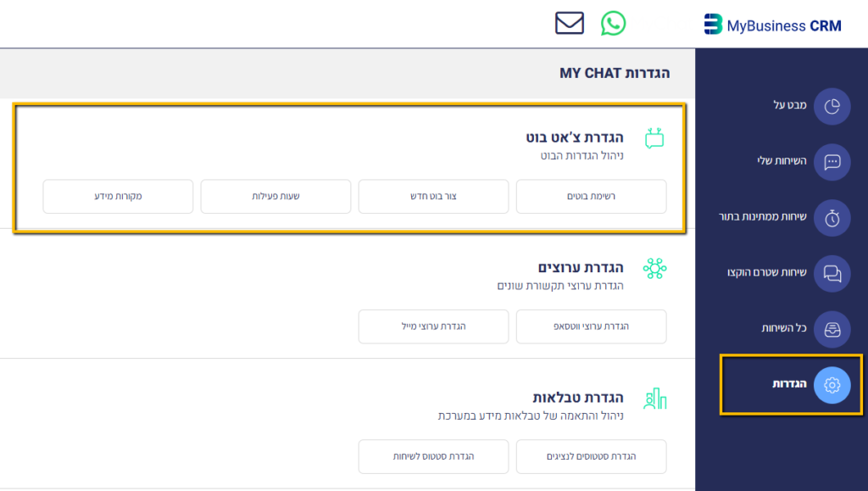Click the MyBusiness CRM logo

point(772,25)
